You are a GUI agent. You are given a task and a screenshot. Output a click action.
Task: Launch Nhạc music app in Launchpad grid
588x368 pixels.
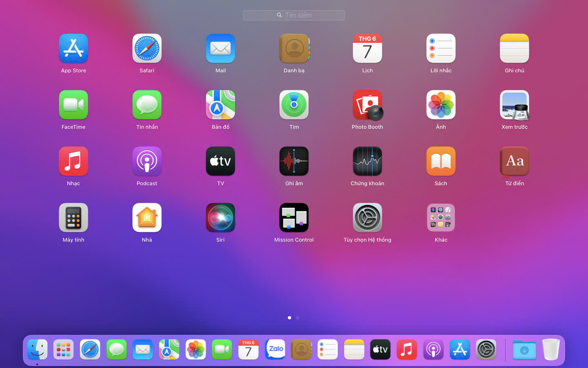tap(73, 162)
